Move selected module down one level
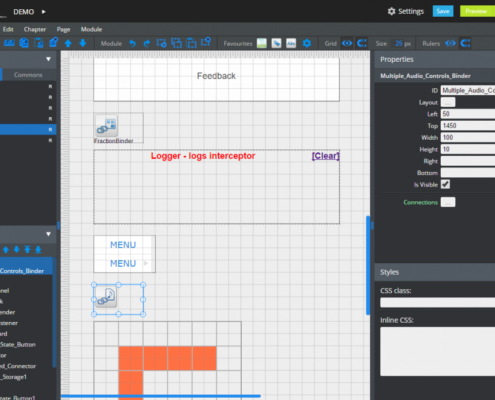The height and width of the screenshot is (400, 495). pos(16,250)
